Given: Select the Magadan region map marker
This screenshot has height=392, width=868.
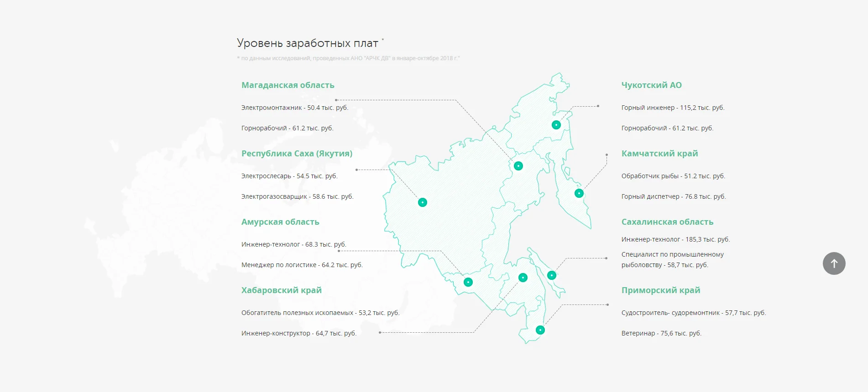Looking at the screenshot, I should pos(518,166).
